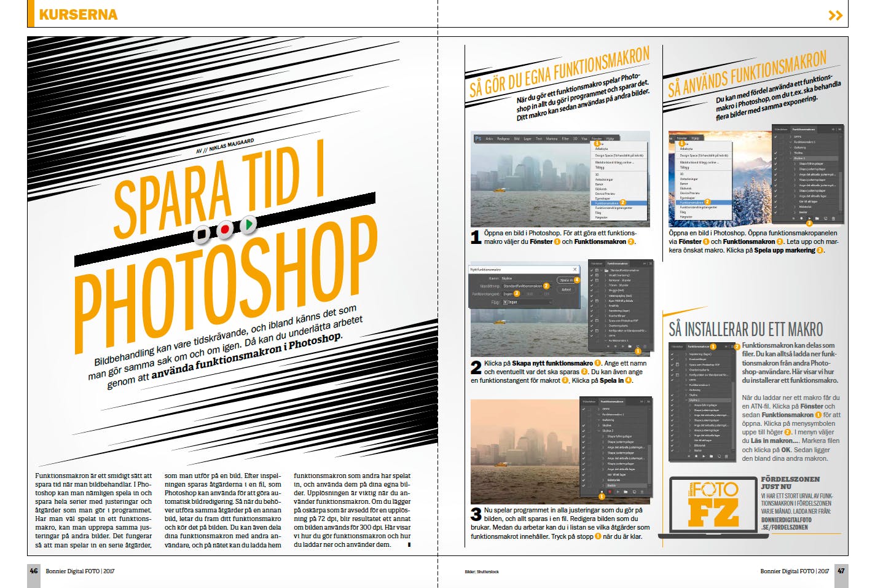Open Arkiv menu in step 1 screenshot

click(x=489, y=139)
